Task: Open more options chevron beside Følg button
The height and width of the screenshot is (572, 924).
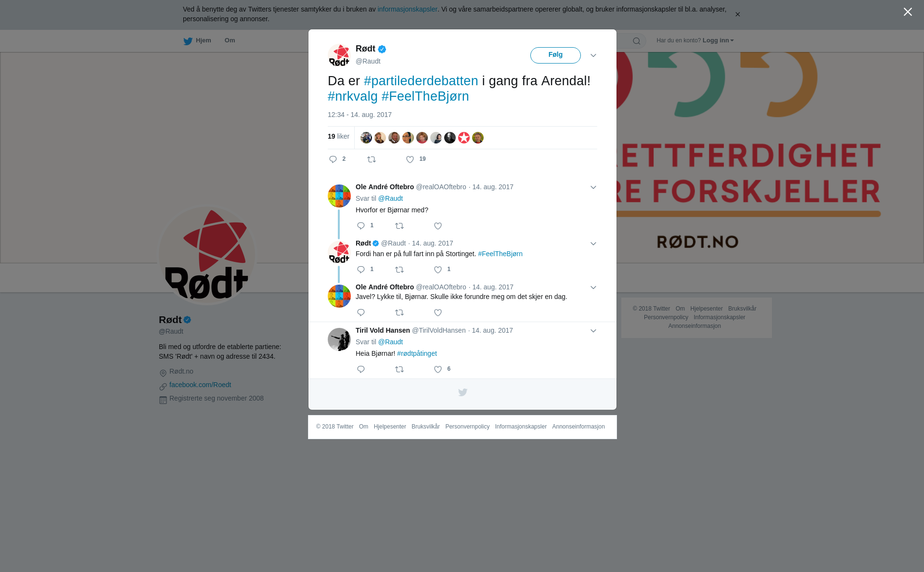Action: (x=593, y=55)
